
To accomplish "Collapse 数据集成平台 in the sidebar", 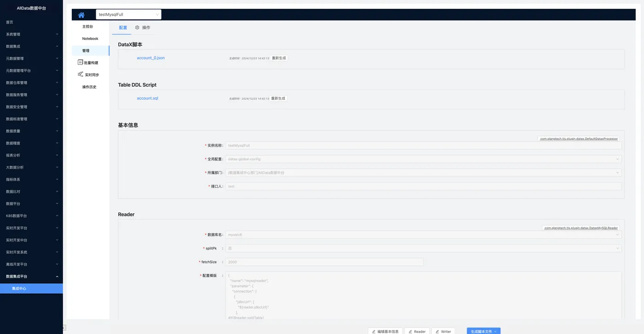I will click(x=31, y=276).
